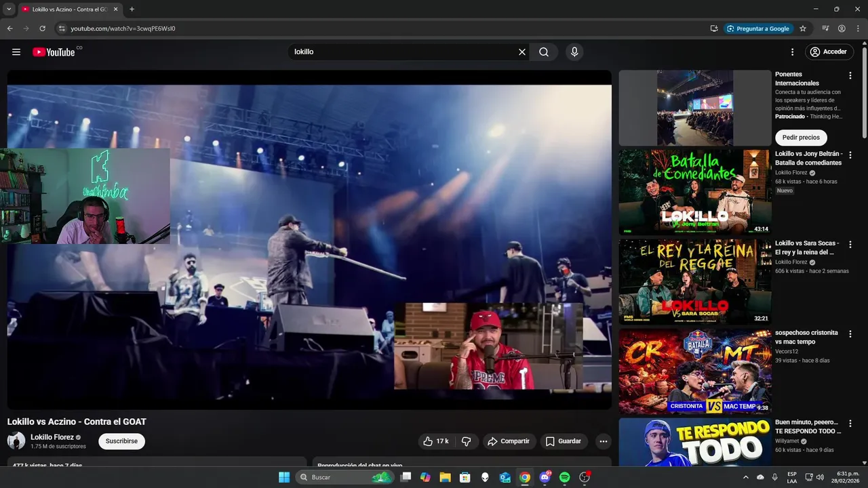Open Batalla de Comediantes video thumbnail
The width and height of the screenshot is (868, 488).
(x=695, y=192)
